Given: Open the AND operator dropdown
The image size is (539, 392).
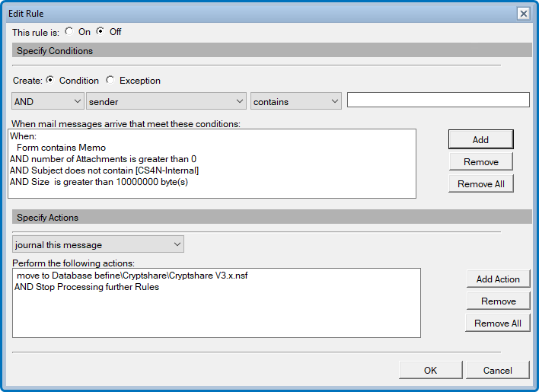Looking at the screenshot, I should tap(47, 101).
